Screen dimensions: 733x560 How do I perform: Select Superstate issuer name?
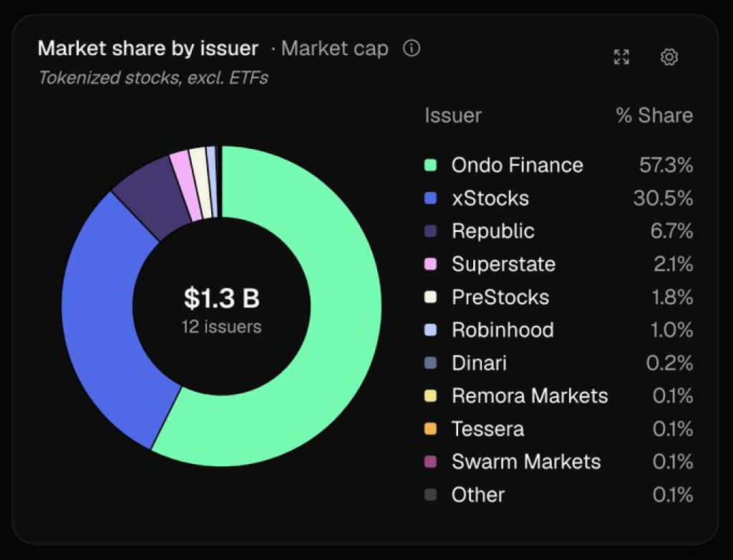click(x=503, y=264)
